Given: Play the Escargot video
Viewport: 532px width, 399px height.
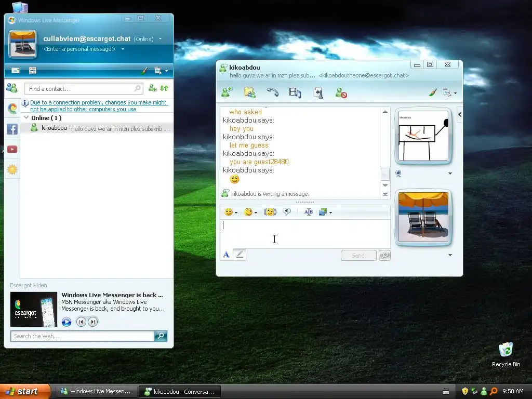Looking at the screenshot, I should [x=66, y=322].
